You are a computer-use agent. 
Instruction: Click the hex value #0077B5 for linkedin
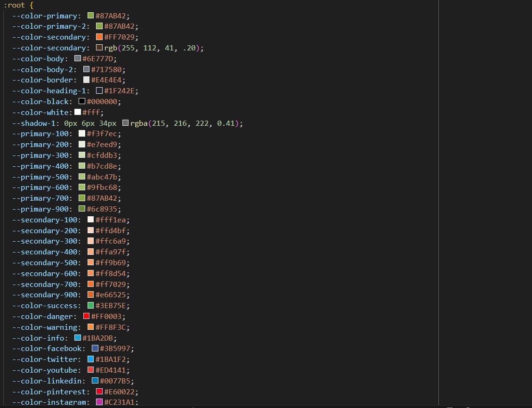tap(116, 380)
